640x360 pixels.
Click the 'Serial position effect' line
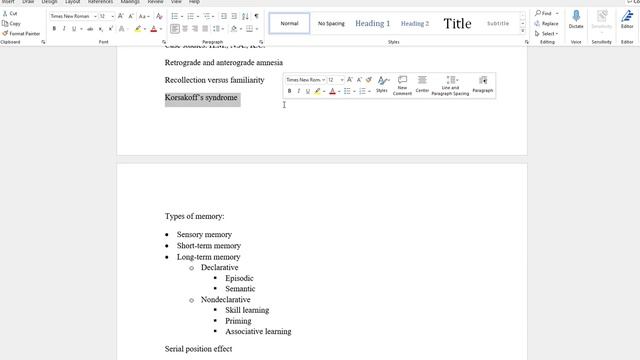click(x=198, y=349)
